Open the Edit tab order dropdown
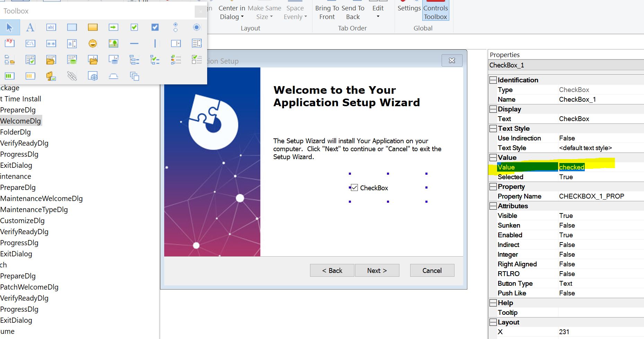Viewport: 644px width, 339px height. click(378, 12)
